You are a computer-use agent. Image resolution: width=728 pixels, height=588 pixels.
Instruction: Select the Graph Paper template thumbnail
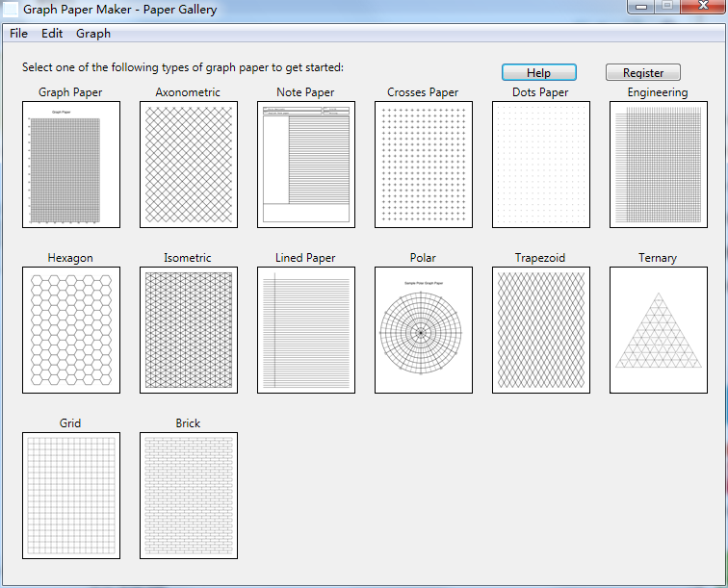point(71,165)
